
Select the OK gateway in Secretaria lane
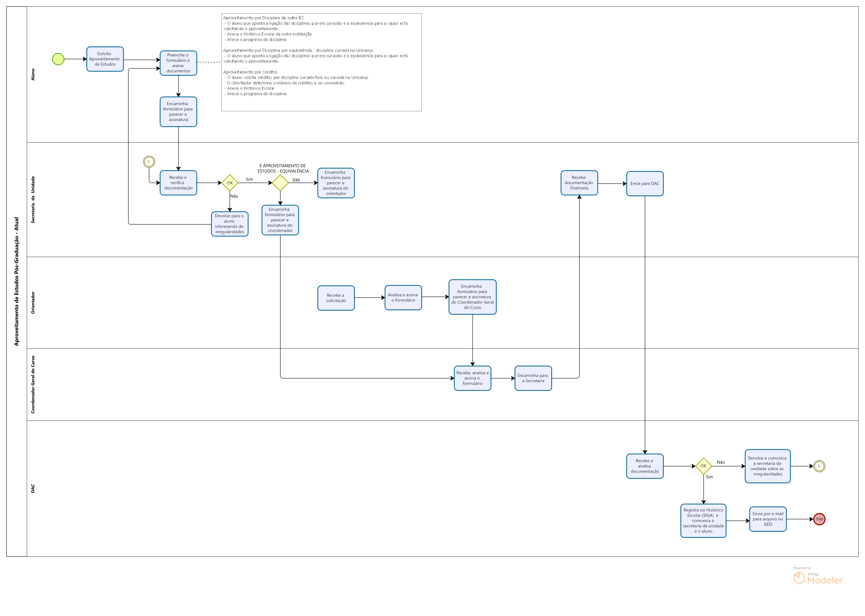click(230, 183)
